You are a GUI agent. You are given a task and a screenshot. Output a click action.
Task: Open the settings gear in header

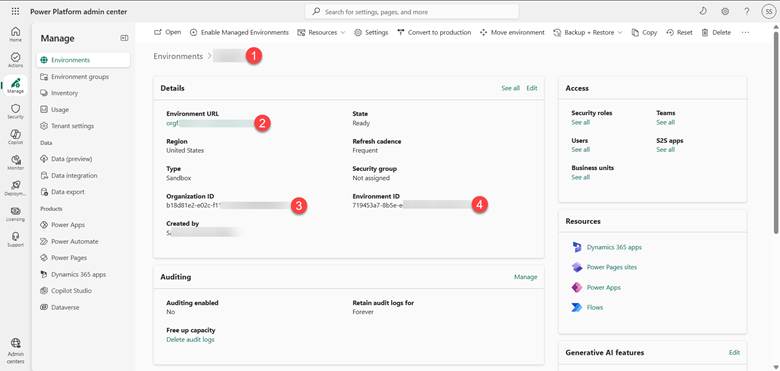tap(725, 11)
